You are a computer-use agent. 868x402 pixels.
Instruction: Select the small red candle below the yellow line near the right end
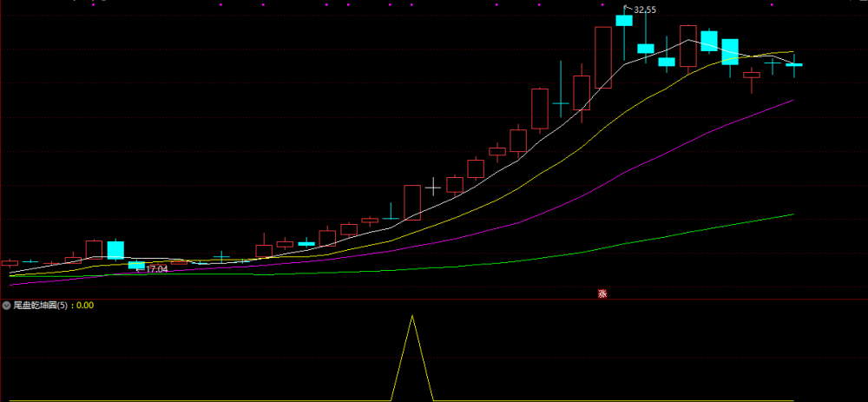coord(751,76)
